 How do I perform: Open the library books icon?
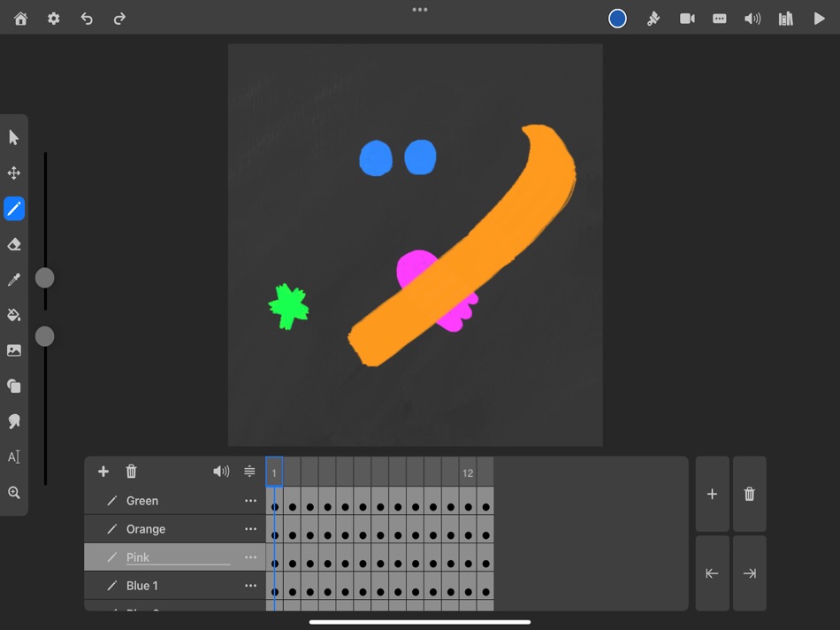(785, 19)
